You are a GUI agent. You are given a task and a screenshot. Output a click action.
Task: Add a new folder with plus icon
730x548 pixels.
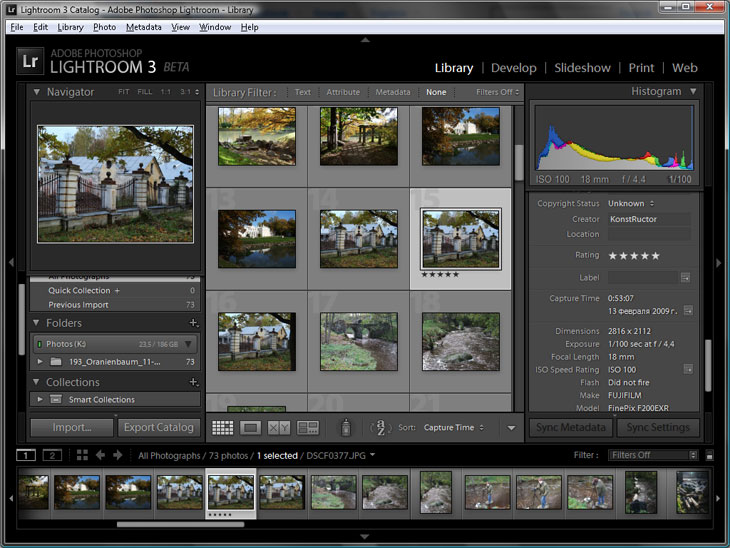(x=194, y=323)
